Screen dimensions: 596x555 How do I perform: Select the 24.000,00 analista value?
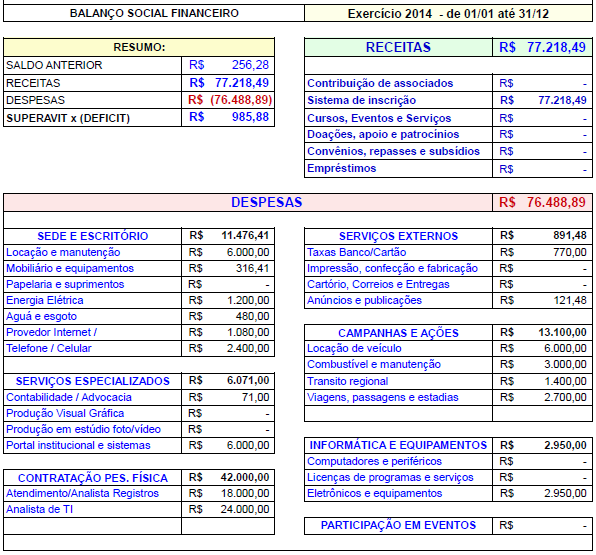coord(245,509)
